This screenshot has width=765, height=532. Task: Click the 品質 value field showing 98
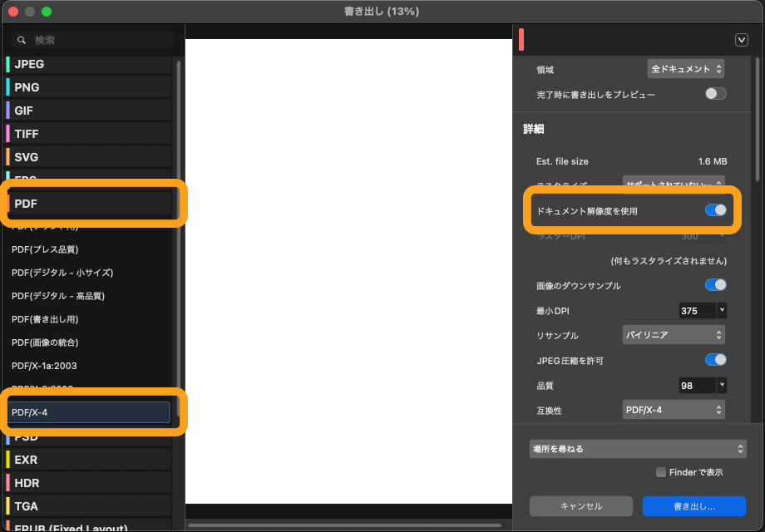coord(697,385)
